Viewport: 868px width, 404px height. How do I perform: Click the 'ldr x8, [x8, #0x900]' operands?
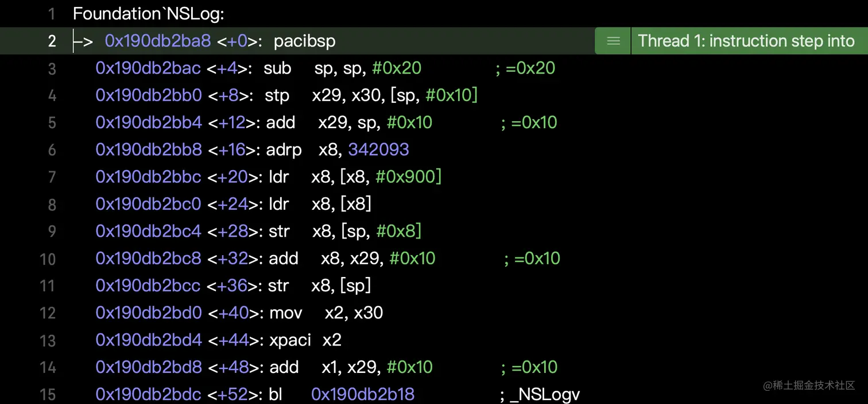pos(377,177)
